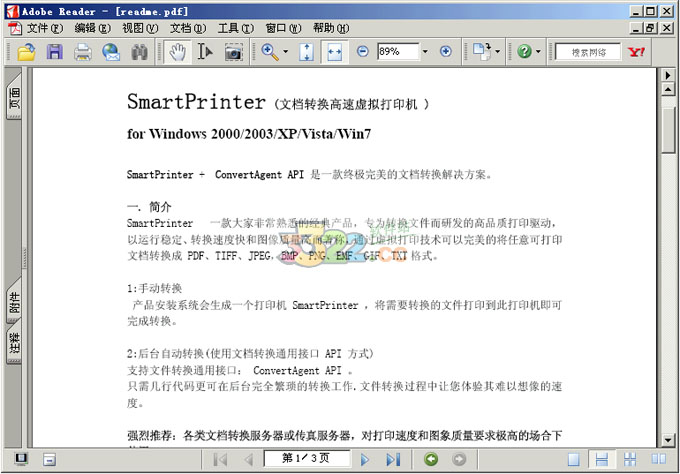Click the zoom in plus button
The height and width of the screenshot is (474, 680).
coord(445,52)
